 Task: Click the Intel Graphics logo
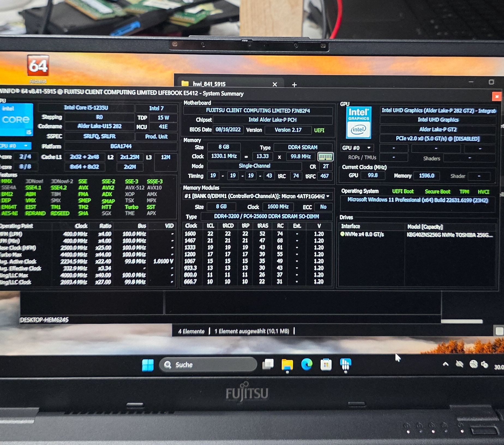358,122
